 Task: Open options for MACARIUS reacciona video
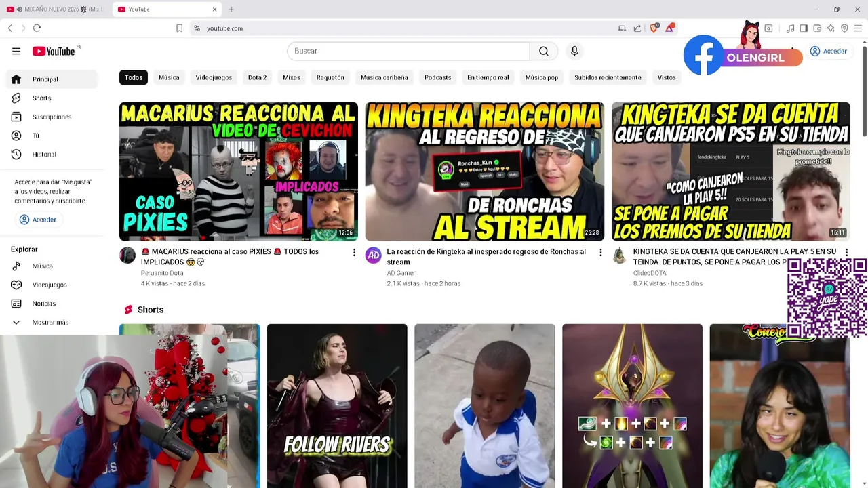[354, 252]
